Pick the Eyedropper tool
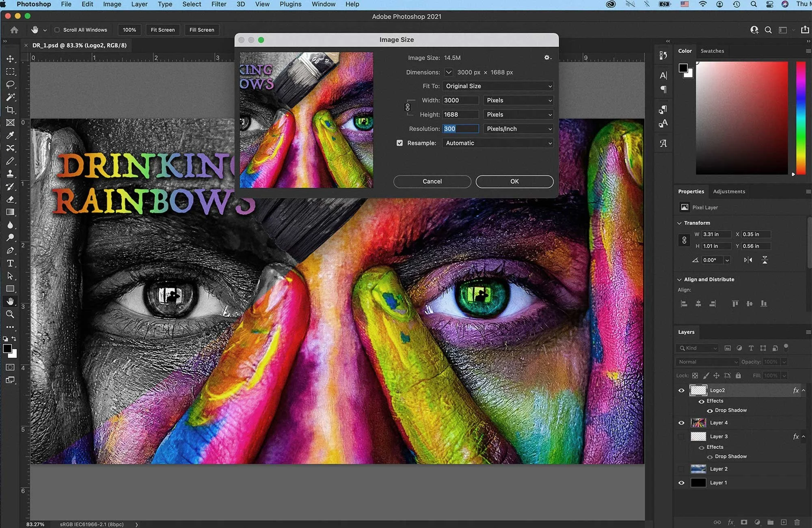This screenshot has height=528, width=812. (x=10, y=136)
